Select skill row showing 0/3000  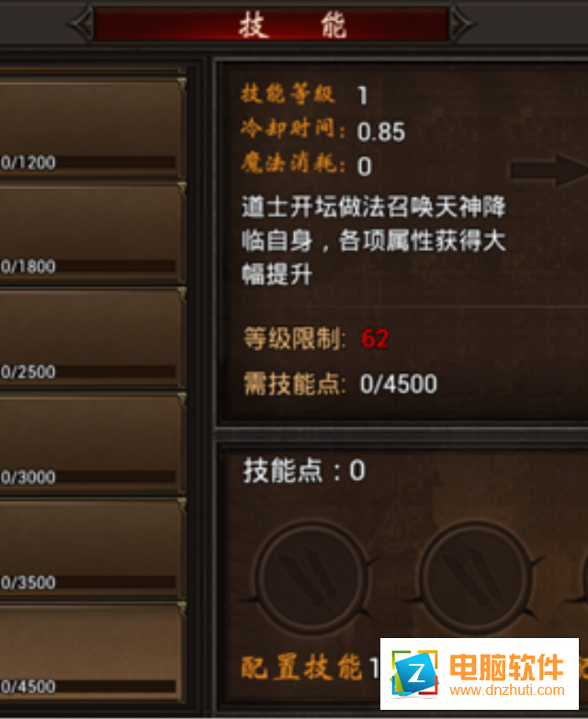point(92,443)
